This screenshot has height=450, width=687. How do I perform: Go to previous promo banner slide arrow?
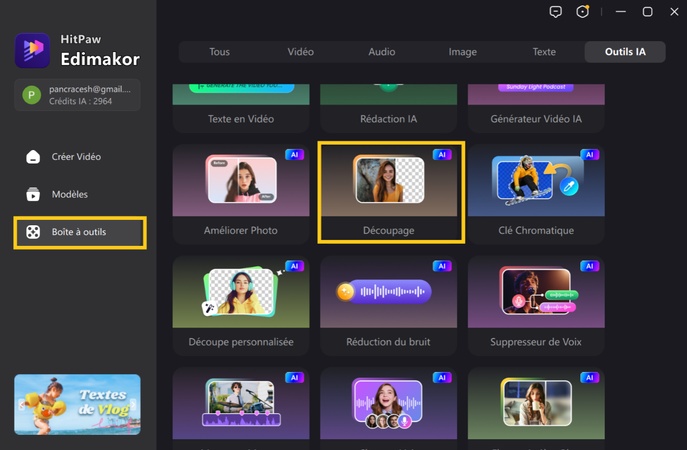point(21,405)
